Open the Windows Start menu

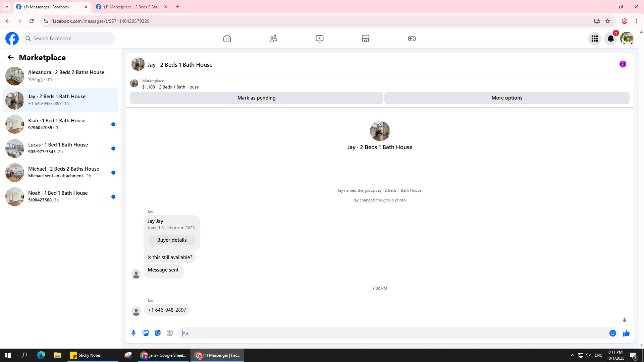tap(8, 355)
